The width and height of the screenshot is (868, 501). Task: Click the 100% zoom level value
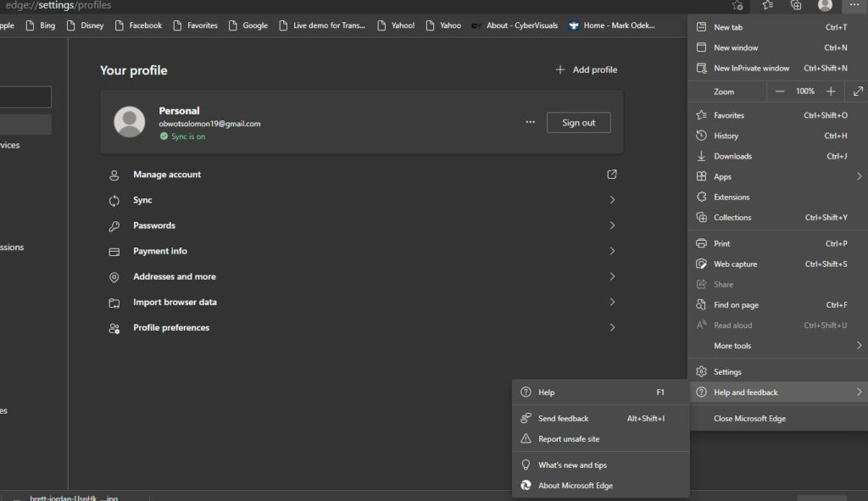click(x=805, y=92)
